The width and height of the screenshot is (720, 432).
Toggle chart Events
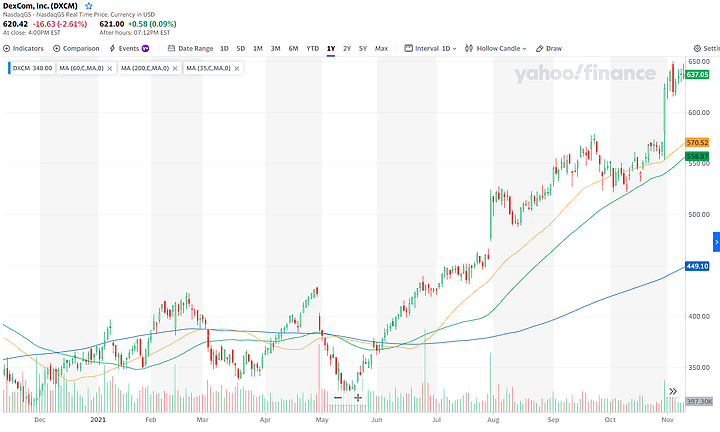129,48
